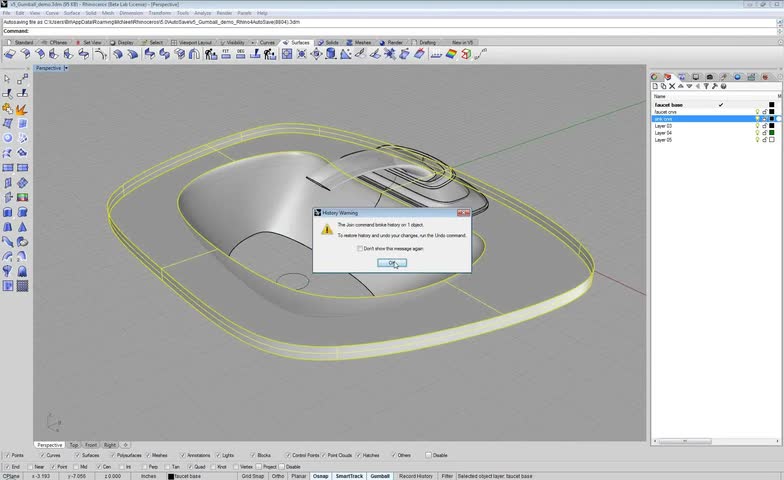
Task: Switch to the Drafting toolbar tab
Action: [424, 42]
